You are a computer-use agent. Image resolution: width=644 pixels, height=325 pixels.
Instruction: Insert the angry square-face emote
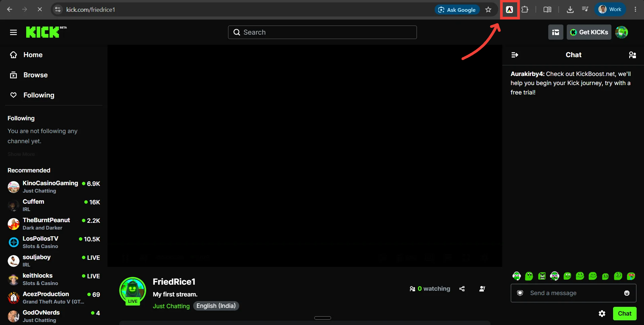(542, 276)
